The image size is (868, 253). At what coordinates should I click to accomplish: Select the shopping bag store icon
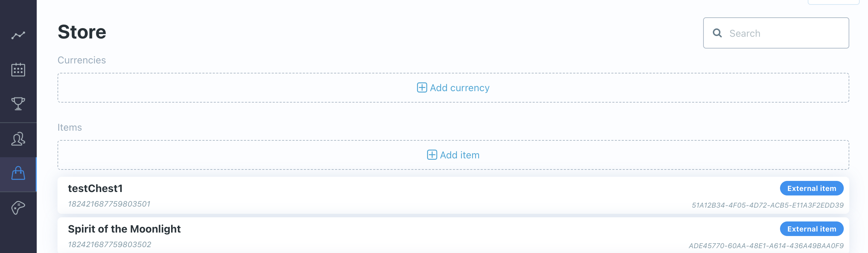pyautogui.click(x=18, y=174)
